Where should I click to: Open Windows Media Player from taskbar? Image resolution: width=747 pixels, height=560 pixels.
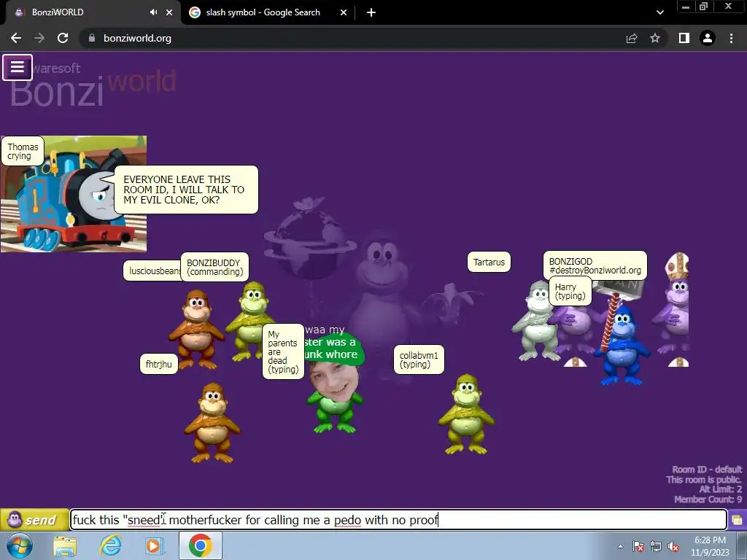point(153,546)
